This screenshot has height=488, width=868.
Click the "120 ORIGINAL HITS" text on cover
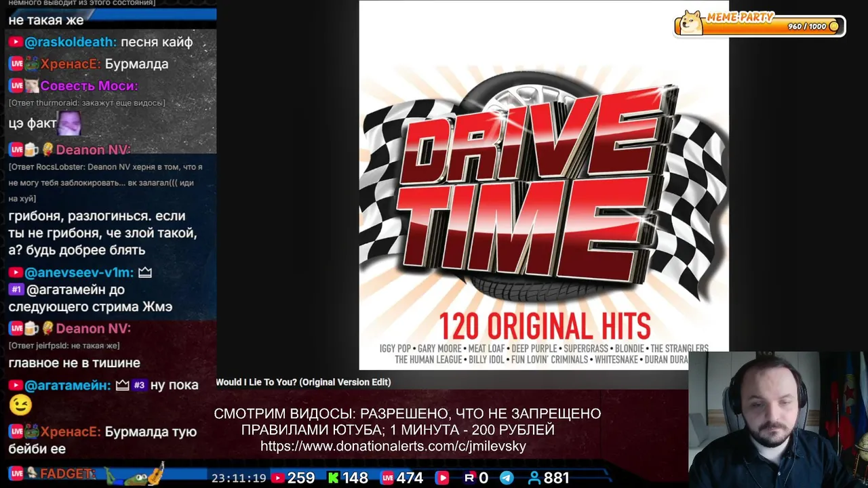pyautogui.click(x=545, y=325)
